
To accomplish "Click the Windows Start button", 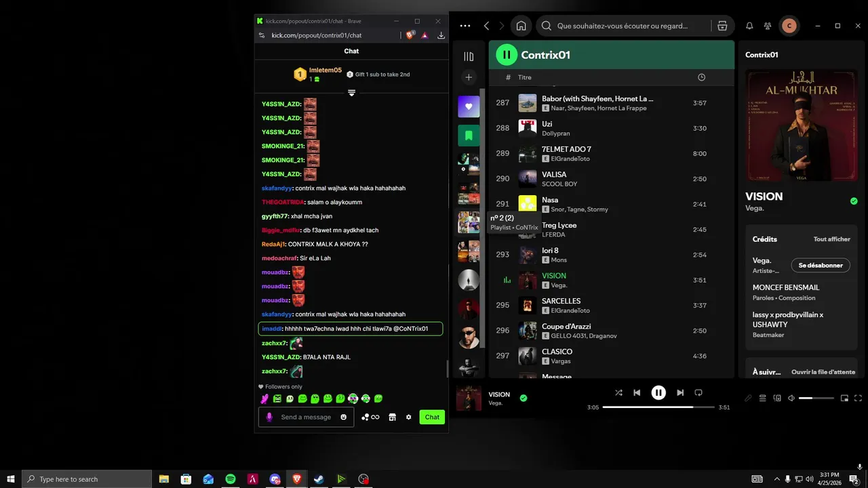I will (x=11, y=479).
